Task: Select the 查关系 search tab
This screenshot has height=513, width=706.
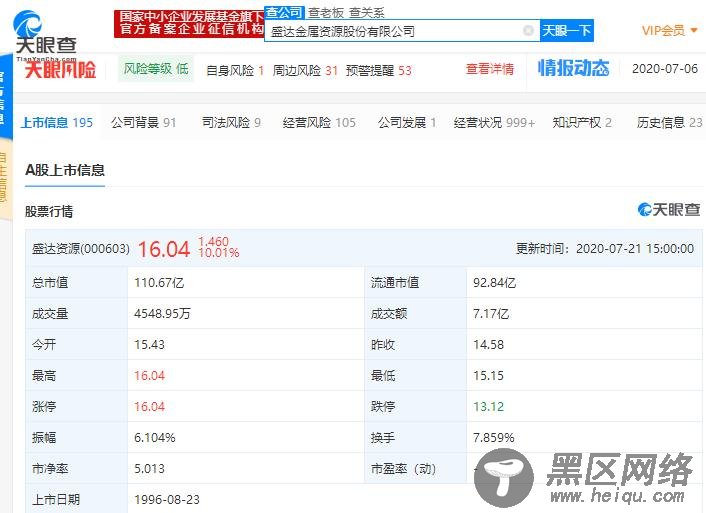Action: 367,13
